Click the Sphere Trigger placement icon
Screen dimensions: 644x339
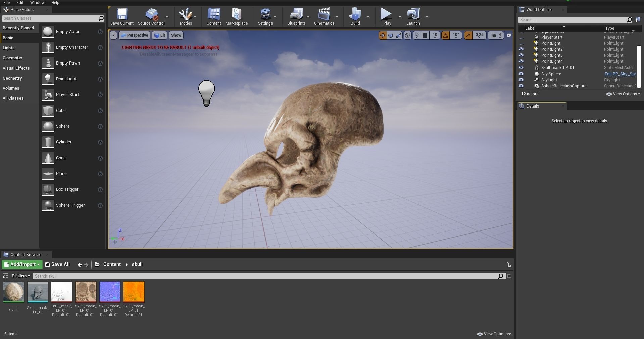(48, 205)
